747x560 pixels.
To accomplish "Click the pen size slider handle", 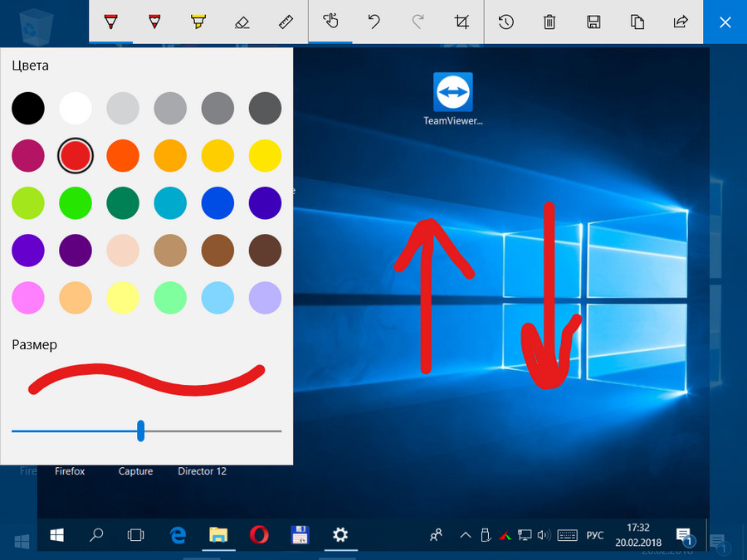I will point(140,431).
